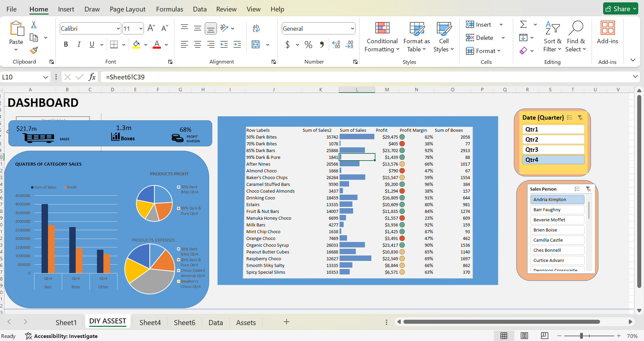Click the AutoSum sigma icon

tap(523, 24)
